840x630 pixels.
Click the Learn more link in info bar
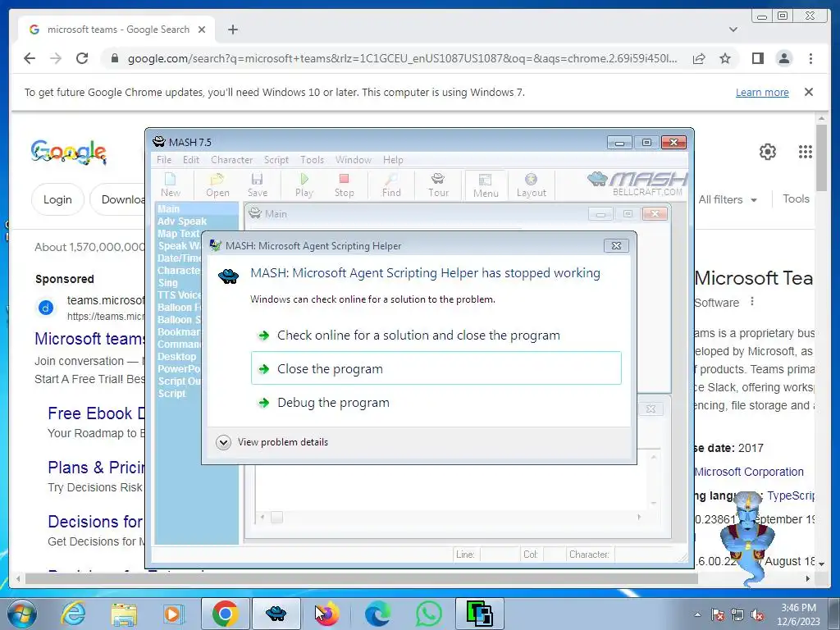(x=762, y=92)
